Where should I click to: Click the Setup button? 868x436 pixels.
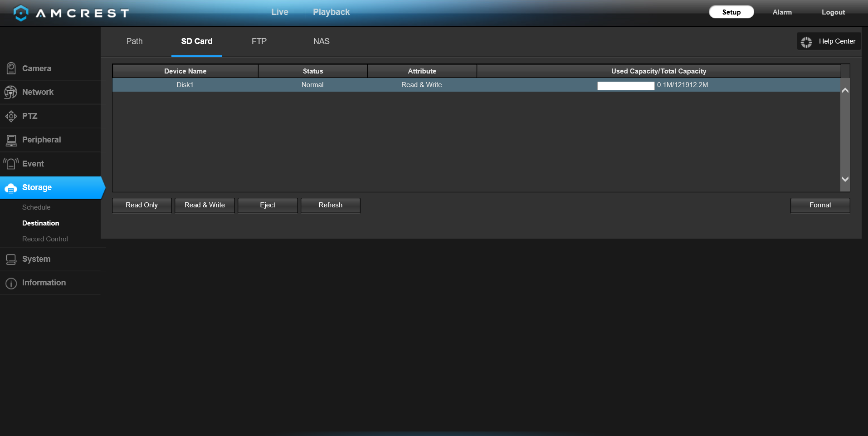point(731,12)
